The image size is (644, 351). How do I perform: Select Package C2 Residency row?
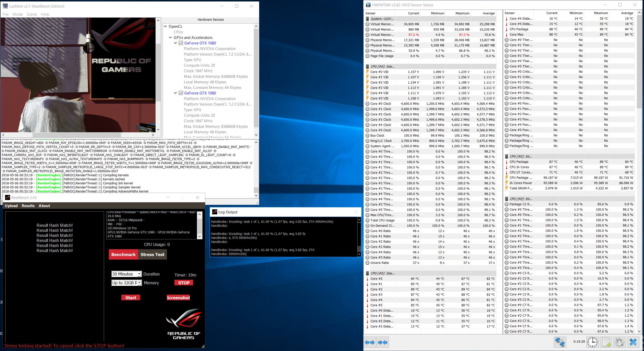pos(569,204)
